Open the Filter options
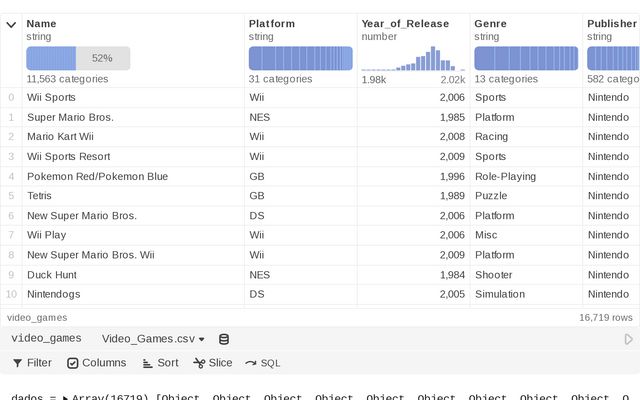 pyautogui.click(x=32, y=363)
